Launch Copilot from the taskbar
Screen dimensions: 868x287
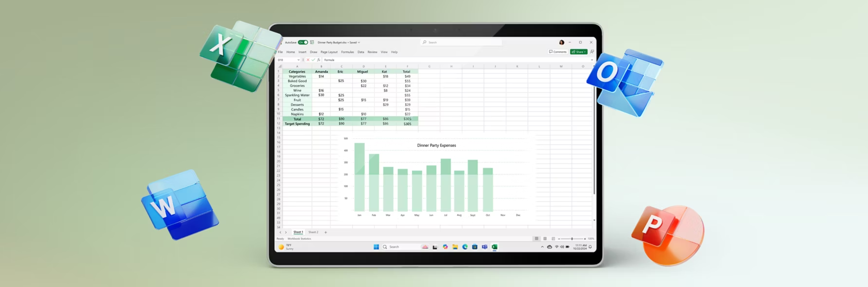(x=445, y=247)
